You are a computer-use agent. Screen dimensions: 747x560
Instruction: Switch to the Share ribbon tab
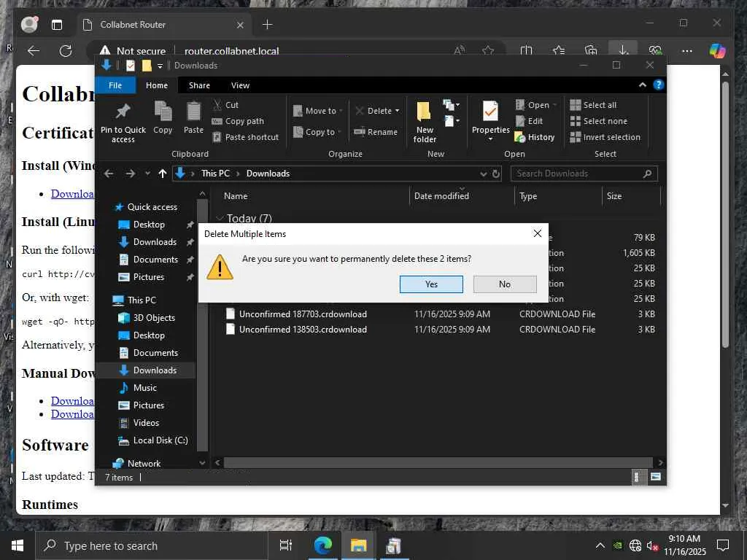(199, 85)
